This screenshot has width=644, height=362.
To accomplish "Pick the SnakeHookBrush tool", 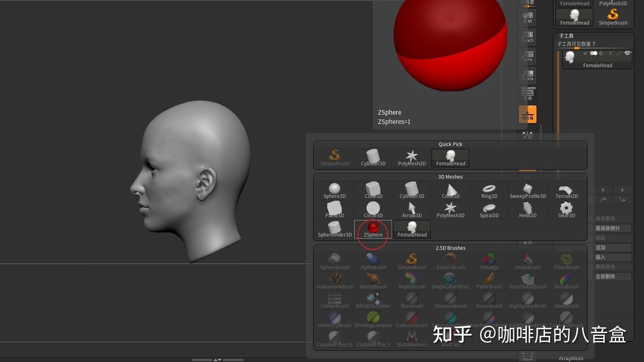I will coord(334,281).
